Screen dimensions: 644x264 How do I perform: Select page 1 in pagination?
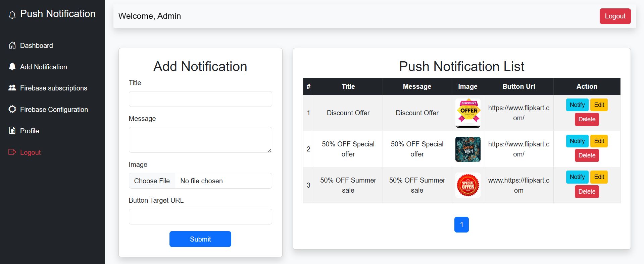pos(461,224)
